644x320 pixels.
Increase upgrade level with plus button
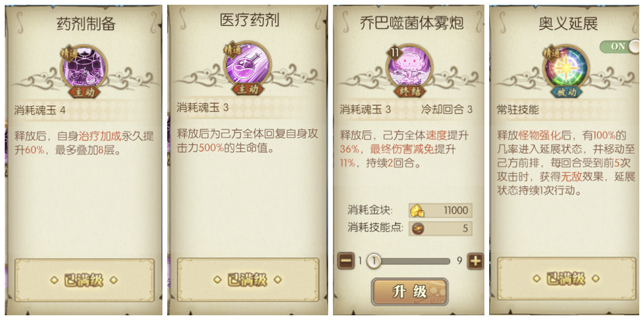click(x=475, y=261)
